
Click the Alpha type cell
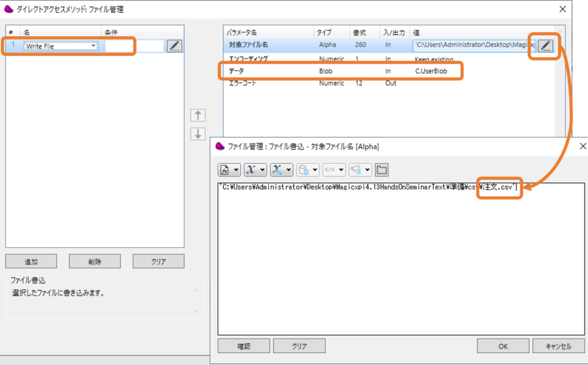coord(327,45)
